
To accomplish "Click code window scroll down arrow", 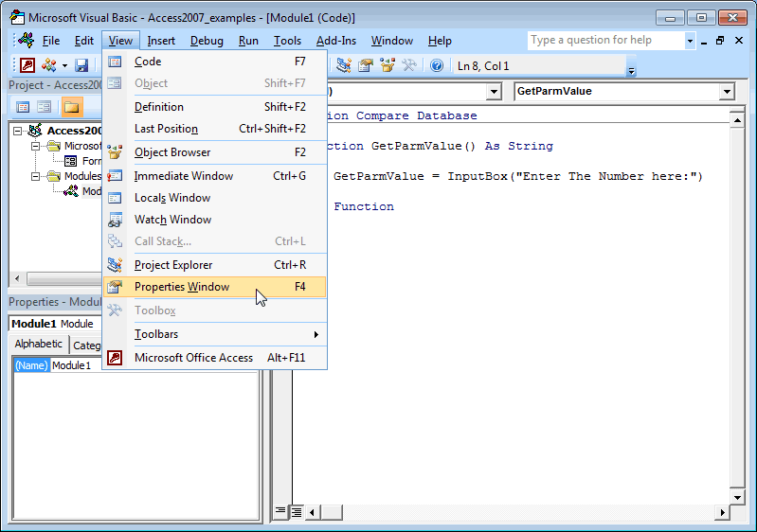I will pos(737,497).
